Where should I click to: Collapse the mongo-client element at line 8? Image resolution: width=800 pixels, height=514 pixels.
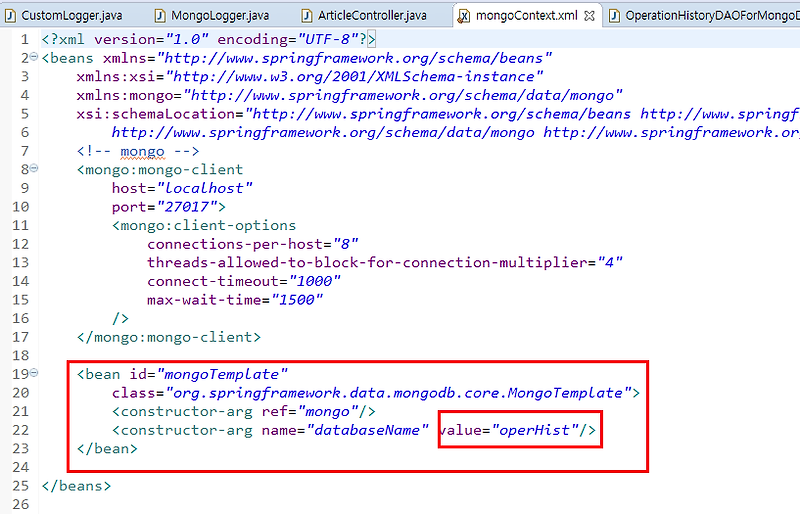point(34,168)
